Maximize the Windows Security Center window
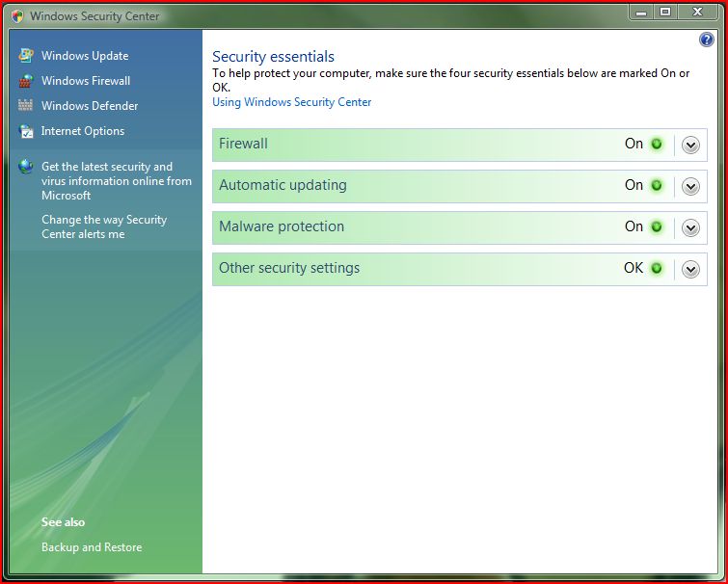 [665, 13]
